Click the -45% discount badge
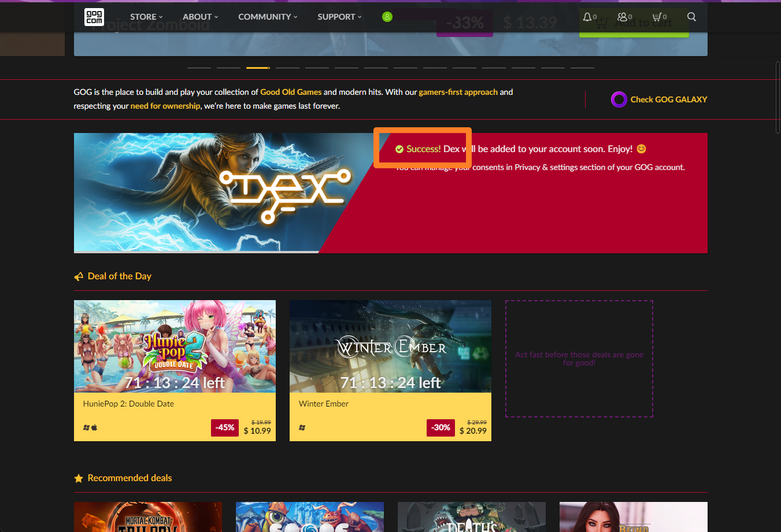The width and height of the screenshot is (781, 532). tap(225, 428)
